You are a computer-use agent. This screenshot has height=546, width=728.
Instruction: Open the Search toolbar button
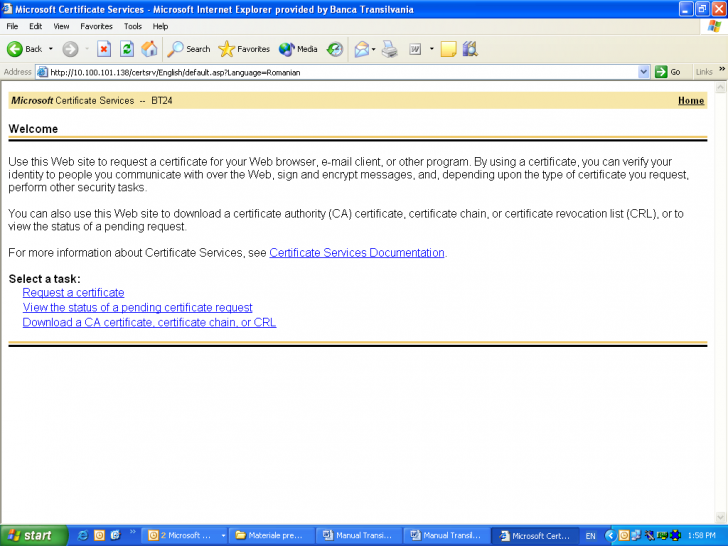[x=188, y=49]
